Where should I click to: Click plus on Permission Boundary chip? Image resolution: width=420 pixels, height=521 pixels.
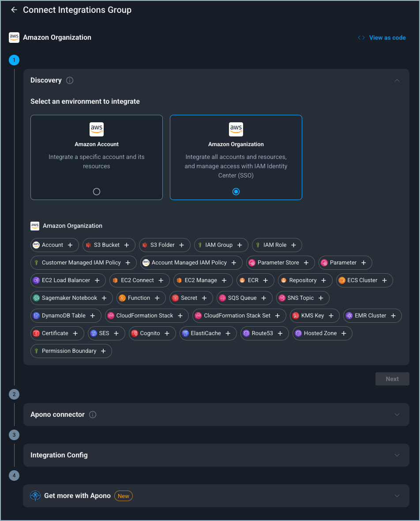click(x=103, y=351)
